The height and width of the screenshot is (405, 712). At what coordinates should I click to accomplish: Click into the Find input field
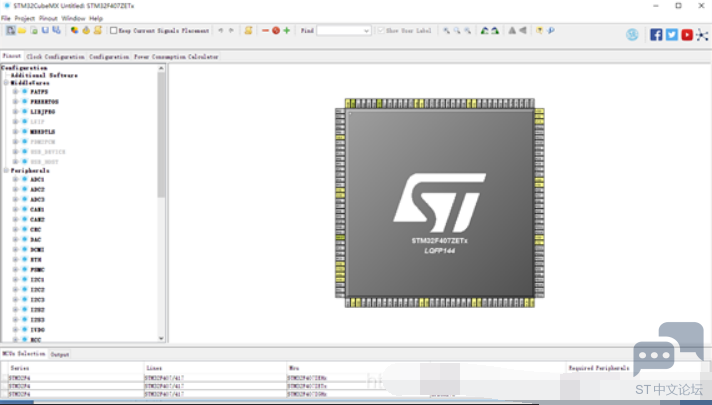(340, 31)
